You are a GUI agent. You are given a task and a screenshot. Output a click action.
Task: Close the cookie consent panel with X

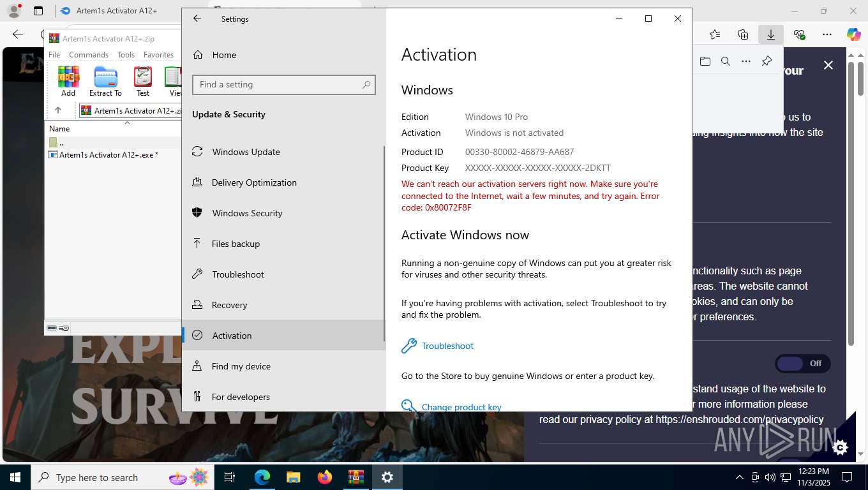[x=828, y=65]
